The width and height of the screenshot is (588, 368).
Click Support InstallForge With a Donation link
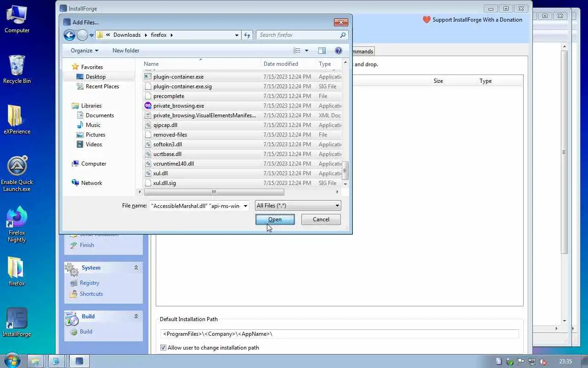click(x=477, y=20)
